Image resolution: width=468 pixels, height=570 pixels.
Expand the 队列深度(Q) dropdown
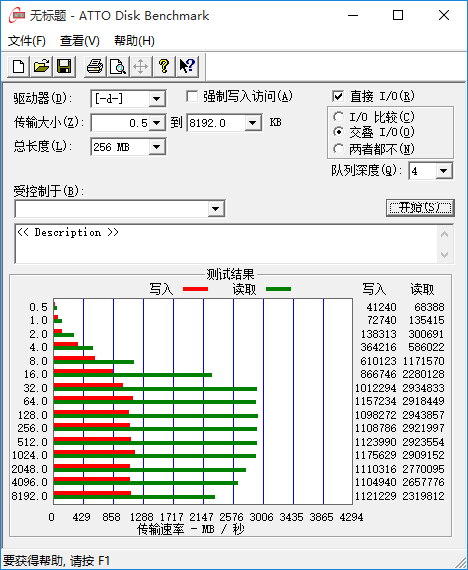click(x=443, y=171)
